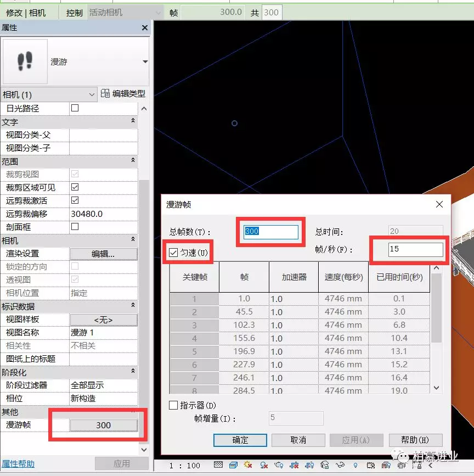Image resolution: width=474 pixels, height=476 pixels.
Task: Collapse the 标识数据 properties group
Action: (x=133, y=305)
